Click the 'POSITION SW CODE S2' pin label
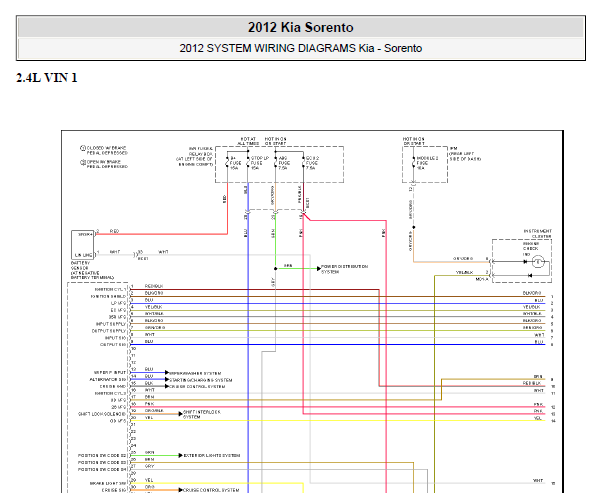This screenshot has height=493, width=605. click(x=102, y=456)
